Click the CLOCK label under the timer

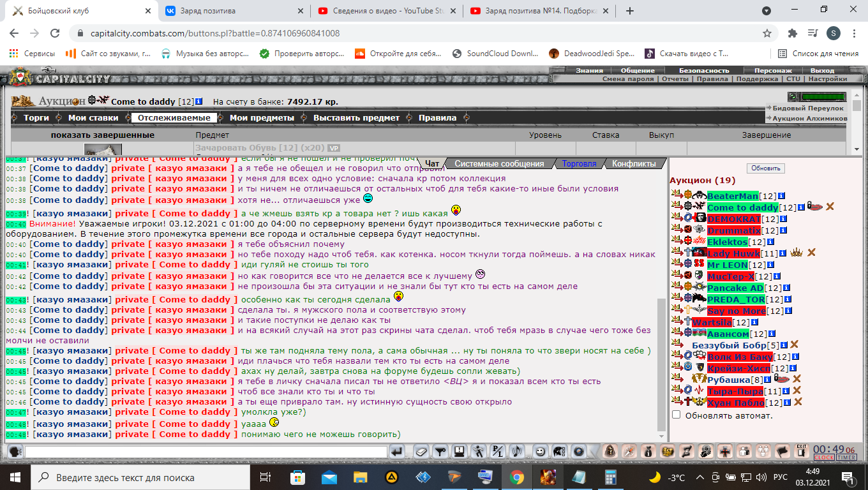pyautogui.click(x=824, y=457)
